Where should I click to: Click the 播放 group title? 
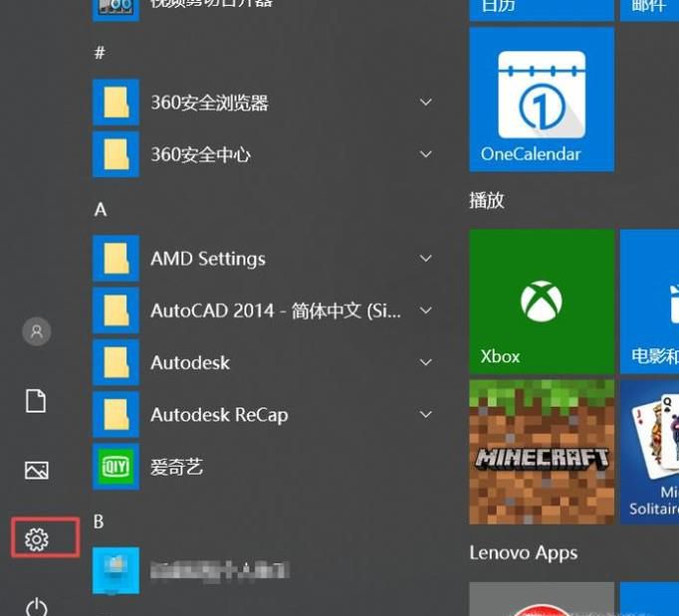click(487, 200)
